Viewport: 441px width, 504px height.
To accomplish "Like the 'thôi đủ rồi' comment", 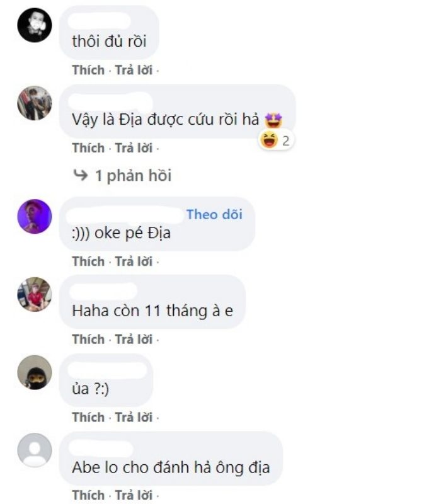I will [x=88, y=70].
